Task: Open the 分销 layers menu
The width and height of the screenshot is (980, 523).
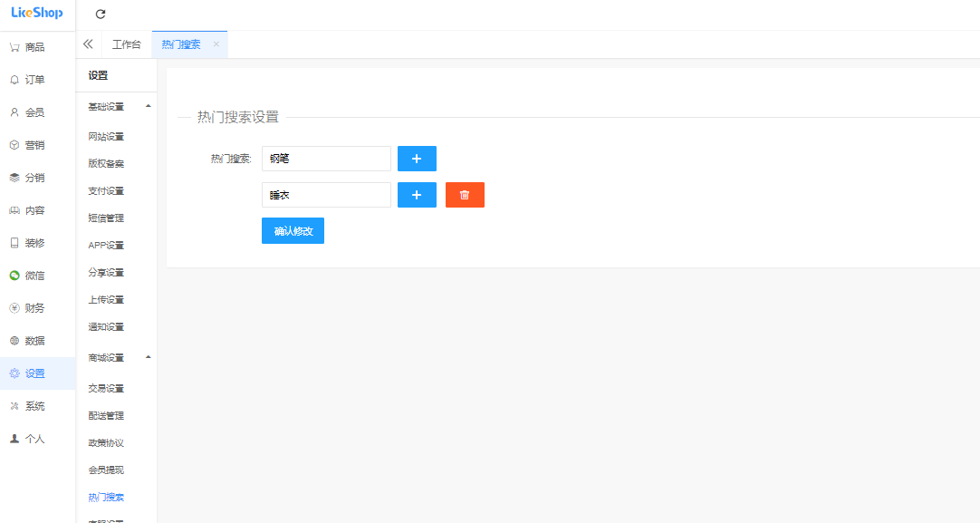Action: pyautogui.click(x=37, y=178)
